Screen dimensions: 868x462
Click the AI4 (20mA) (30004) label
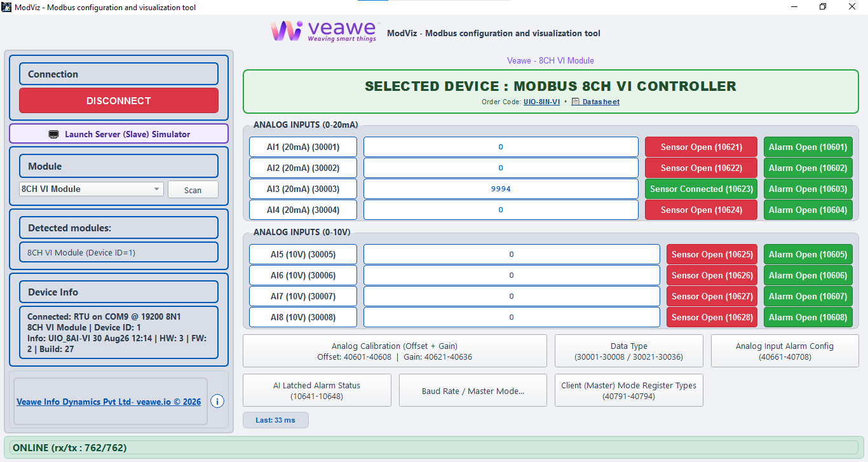pos(303,210)
